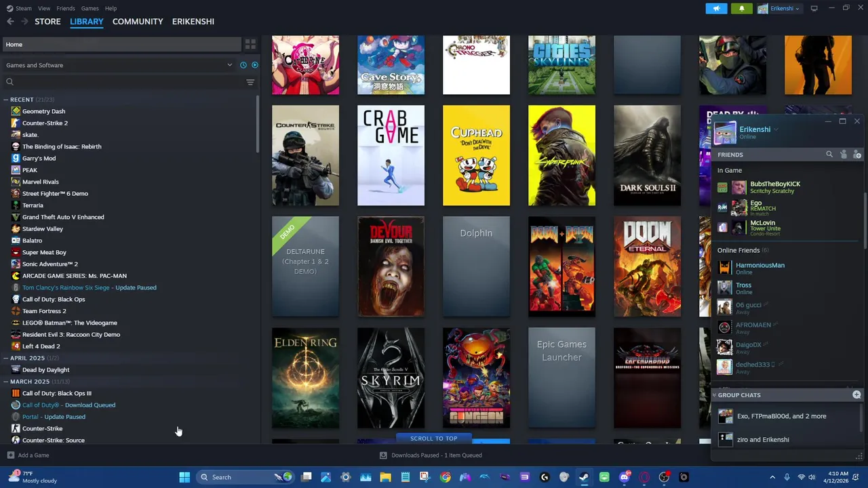Click SCROLL TO TOP button
This screenshot has width=868, height=488.
[434, 439]
